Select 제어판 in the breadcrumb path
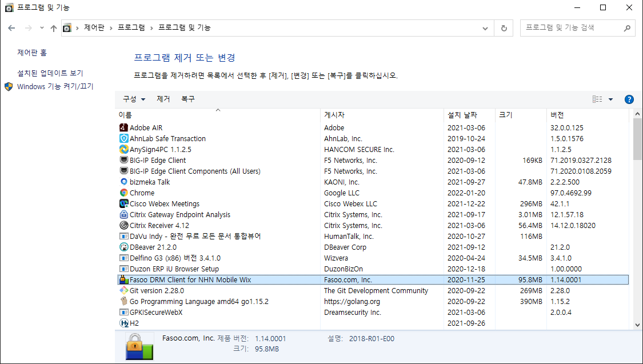Image resolution: width=643 pixels, height=364 pixels. 94,27
